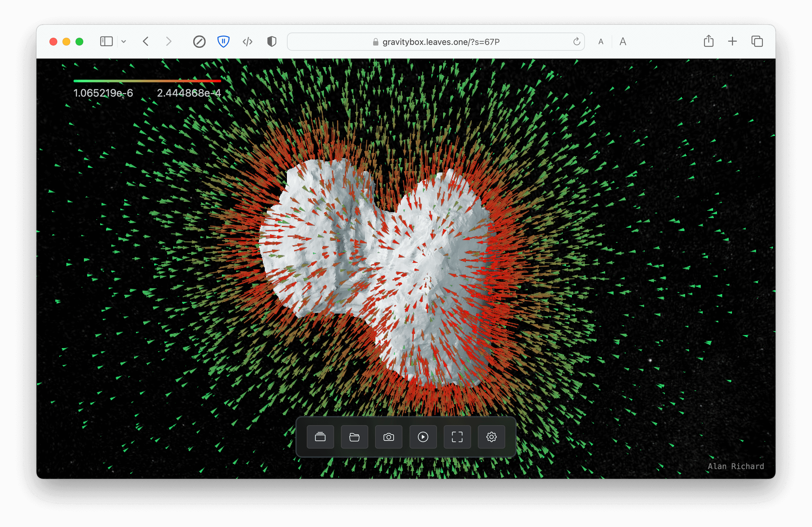Screen dimensions: 812x527
Task: Click the circle-slash content blocker icon
Action: 199,42
